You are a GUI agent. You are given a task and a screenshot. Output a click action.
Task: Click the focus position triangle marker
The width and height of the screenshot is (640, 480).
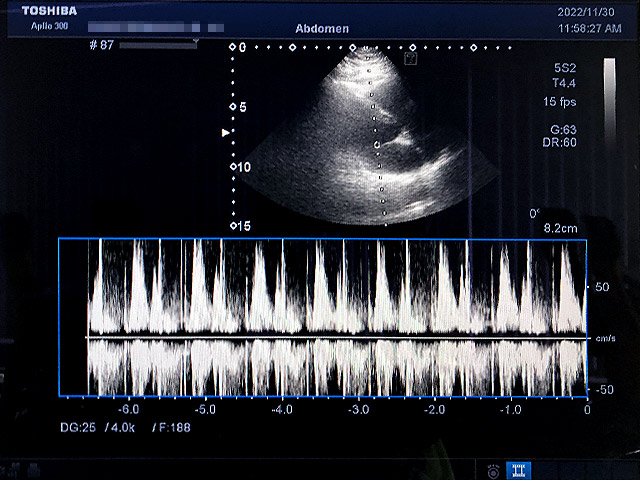(x=225, y=132)
